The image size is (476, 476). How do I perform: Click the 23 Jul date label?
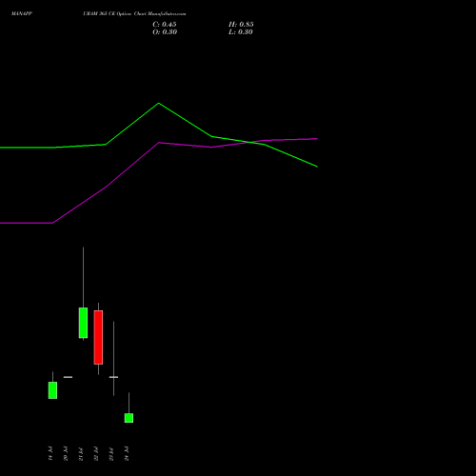(x=111, y=453)
